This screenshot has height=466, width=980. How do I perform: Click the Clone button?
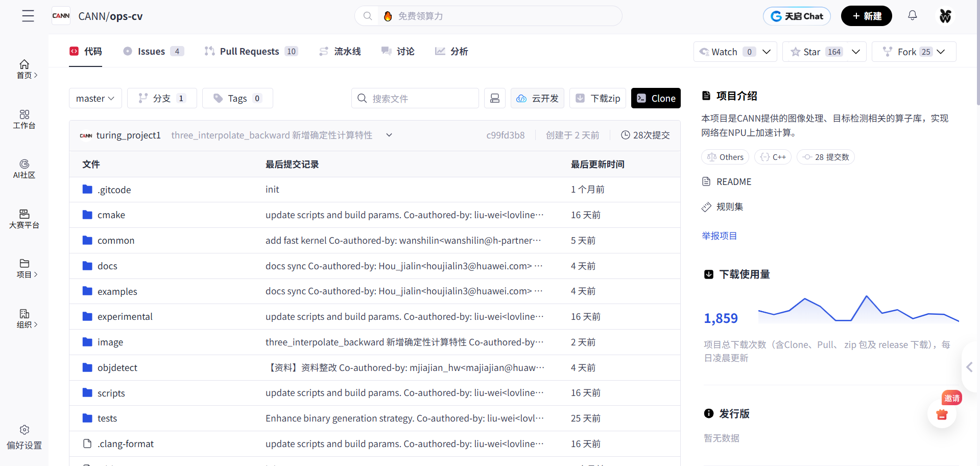[x=656, y=98]
